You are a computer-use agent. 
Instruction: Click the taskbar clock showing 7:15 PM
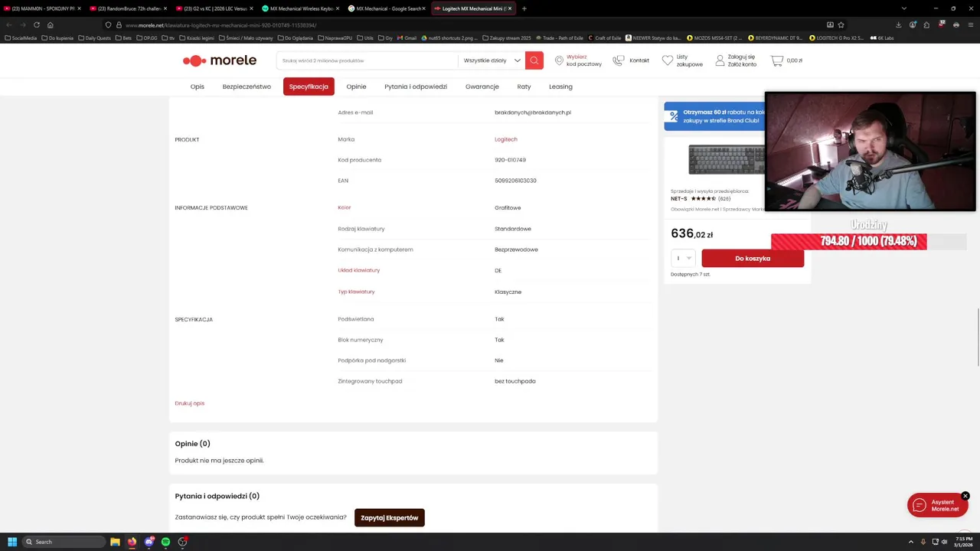pos(963,542)
